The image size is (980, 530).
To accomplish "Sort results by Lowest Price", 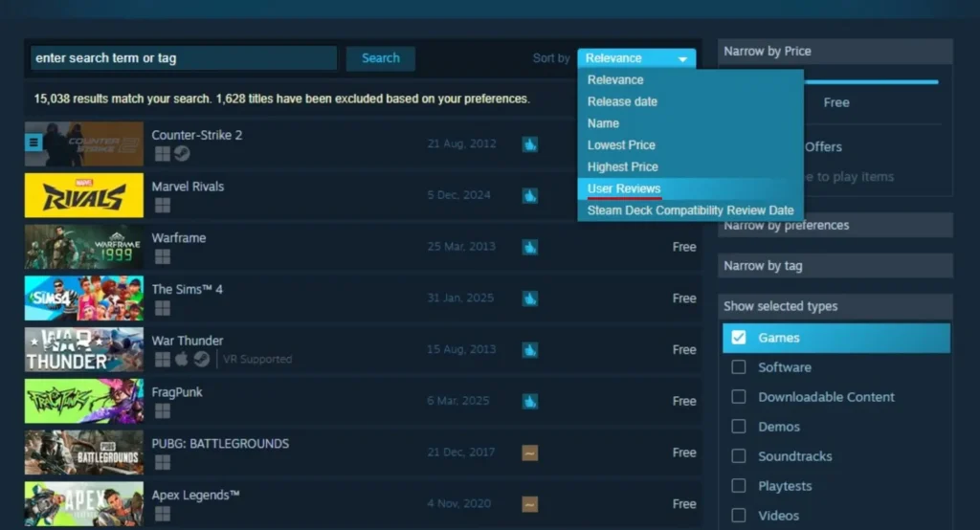I will pyautogui.click(x=691, y=145).
